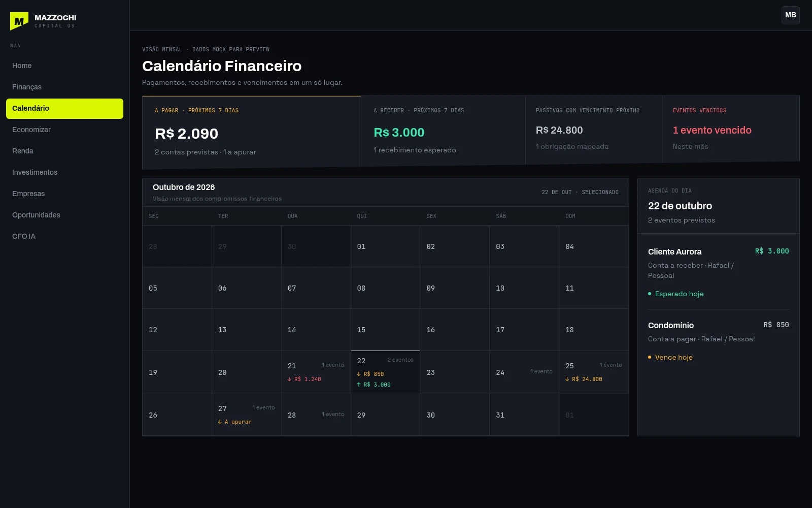812x508 pixels.
Task: Navigate to Investimentos
Action: point(64,172)
